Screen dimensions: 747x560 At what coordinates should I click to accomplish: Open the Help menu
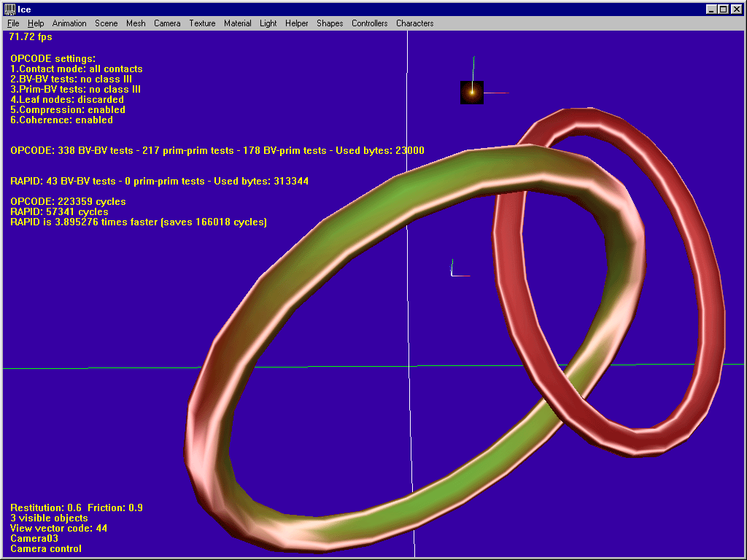[x=36, y=23]
